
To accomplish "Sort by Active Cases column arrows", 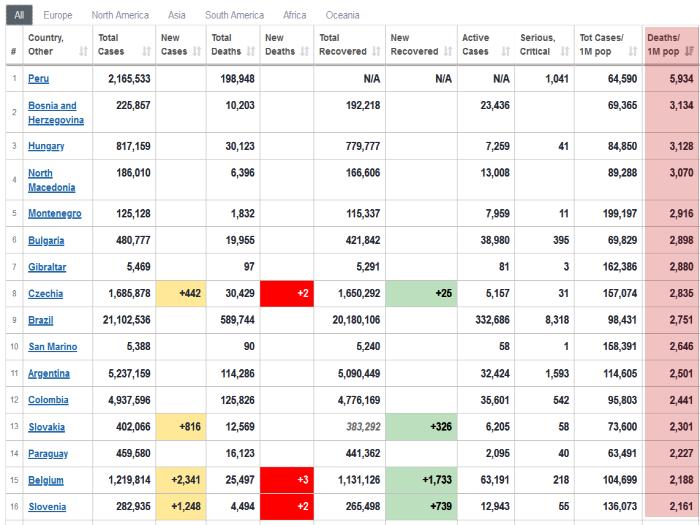I will (x=506, y=51).
